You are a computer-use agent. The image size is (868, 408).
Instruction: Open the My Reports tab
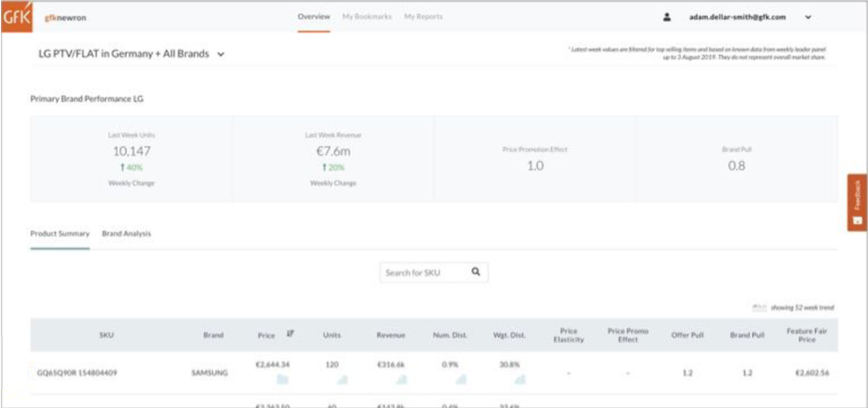point(423,17)
